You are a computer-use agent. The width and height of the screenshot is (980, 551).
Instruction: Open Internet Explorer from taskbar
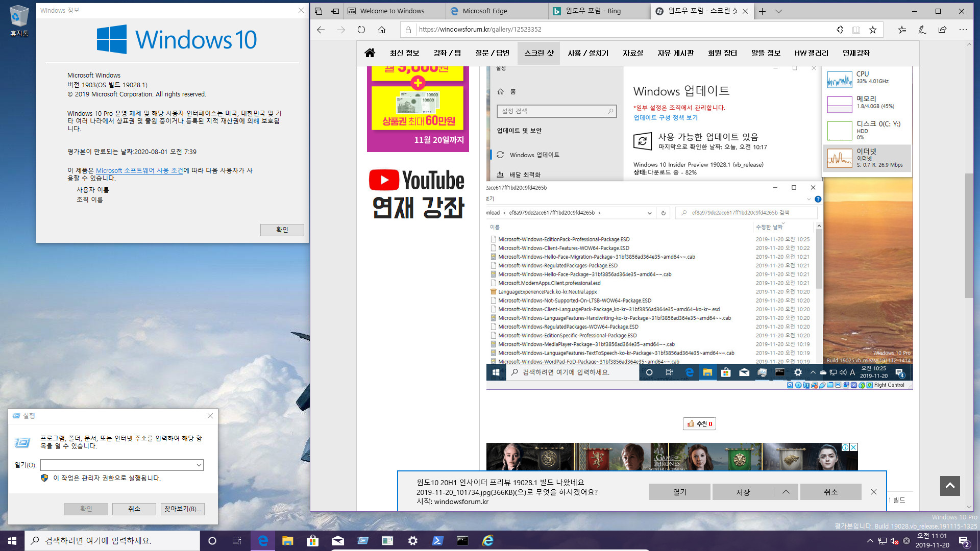point(487,541)
